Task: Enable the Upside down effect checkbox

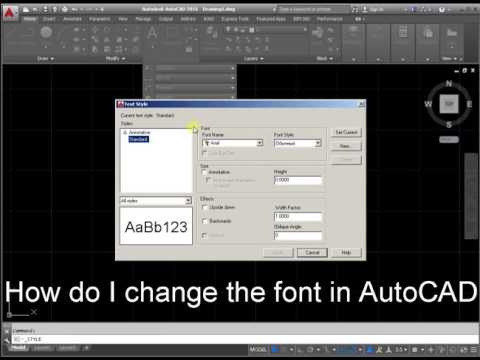Action: coord(205,208)
